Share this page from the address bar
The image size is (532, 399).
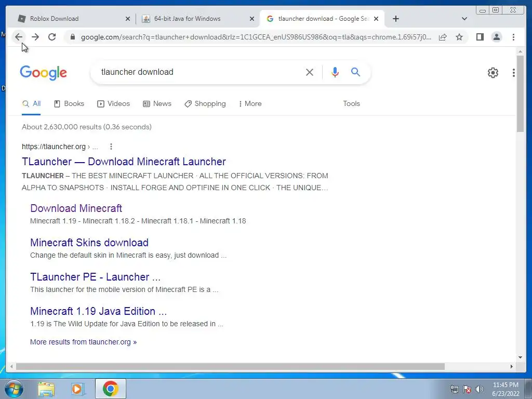click(443, 37)
